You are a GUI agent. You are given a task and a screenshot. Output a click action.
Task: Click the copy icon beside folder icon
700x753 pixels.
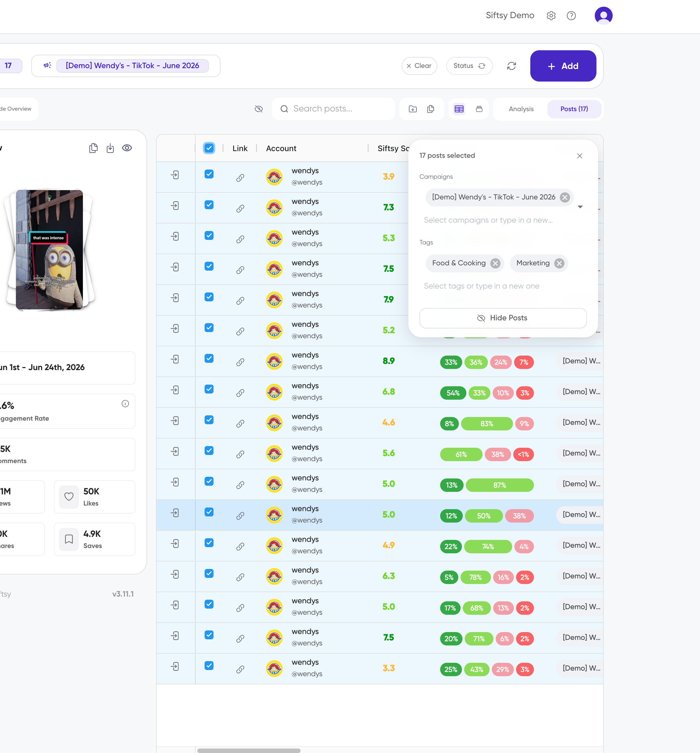(x=430, y=109)
